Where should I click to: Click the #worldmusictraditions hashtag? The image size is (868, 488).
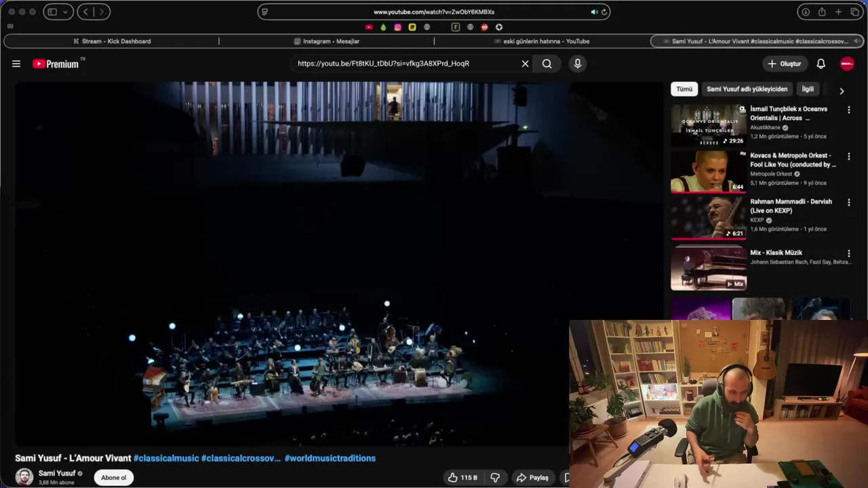pyautogui.click(x=330, y=458)
